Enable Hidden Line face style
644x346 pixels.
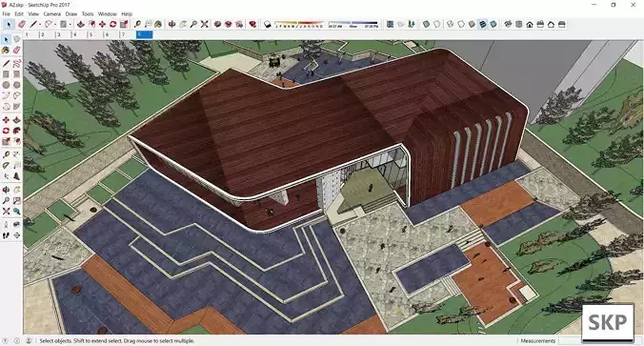(461, 24)
